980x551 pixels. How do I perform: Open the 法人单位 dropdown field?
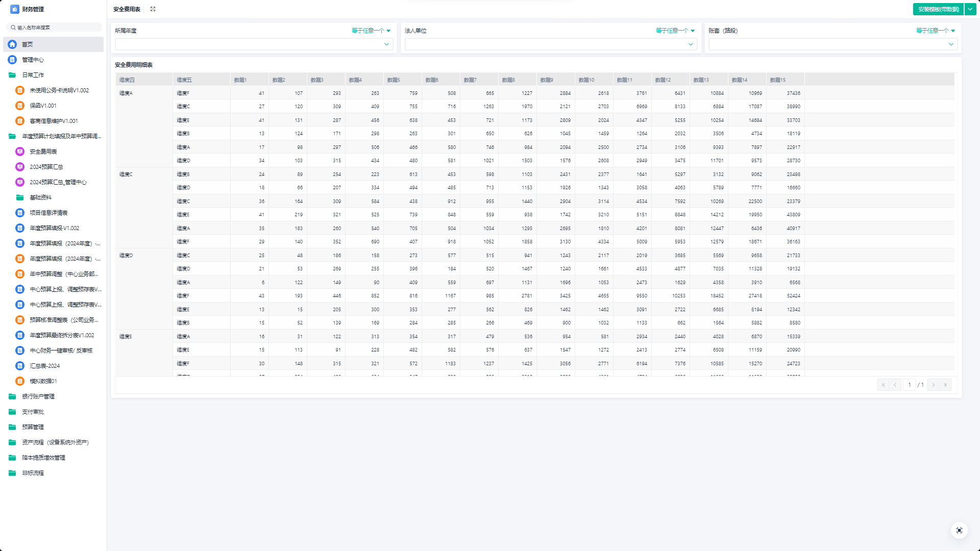point(550,44)
